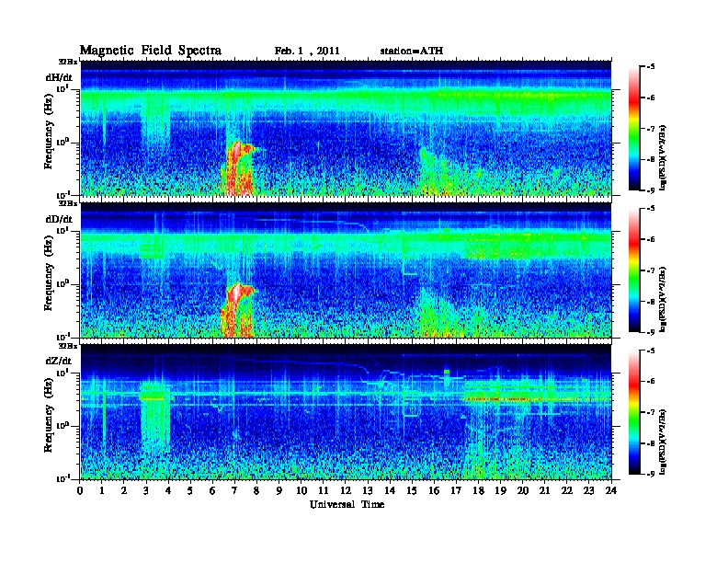
Task: Click the "18" Universal Time tick label
Action: tap(479, 491)
